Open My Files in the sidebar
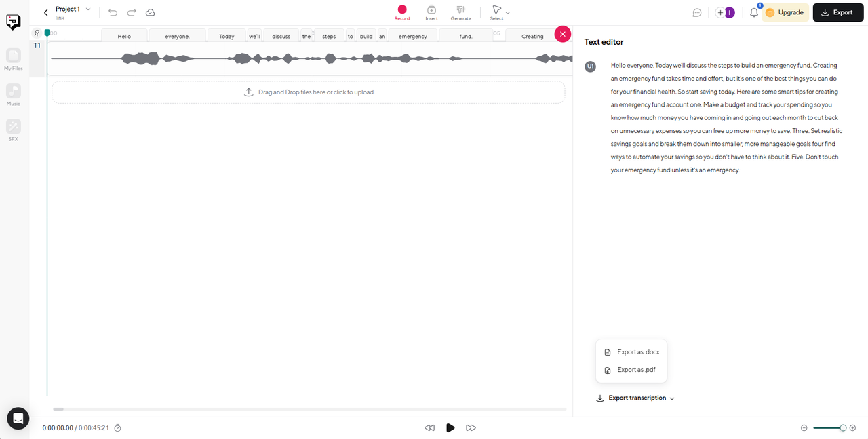 pos(13,59)
